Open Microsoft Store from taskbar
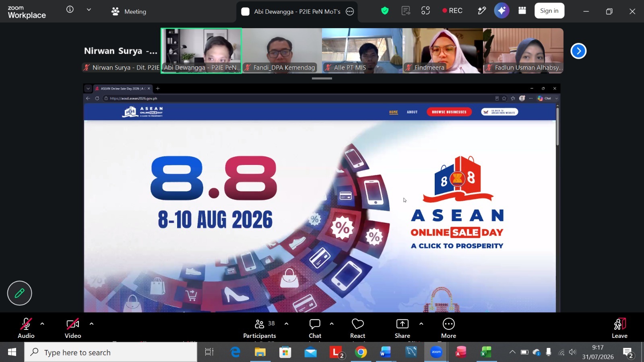 (x=285, y=352)
